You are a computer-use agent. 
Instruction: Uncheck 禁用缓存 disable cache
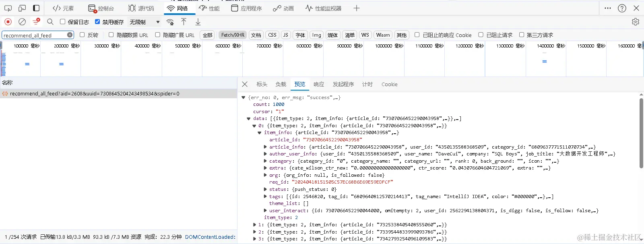[x=97, y=22]
